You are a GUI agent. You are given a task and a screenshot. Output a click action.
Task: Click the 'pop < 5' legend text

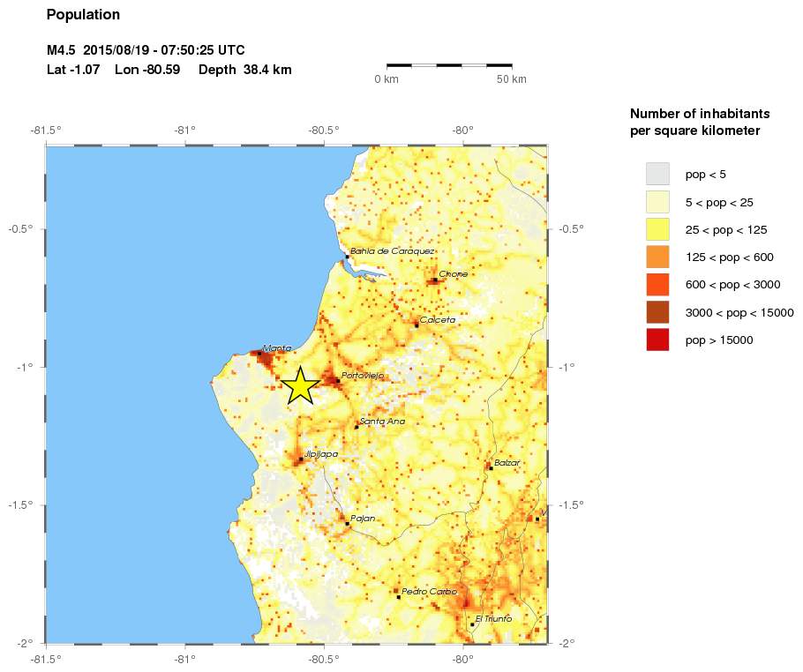tap(705, 175)
